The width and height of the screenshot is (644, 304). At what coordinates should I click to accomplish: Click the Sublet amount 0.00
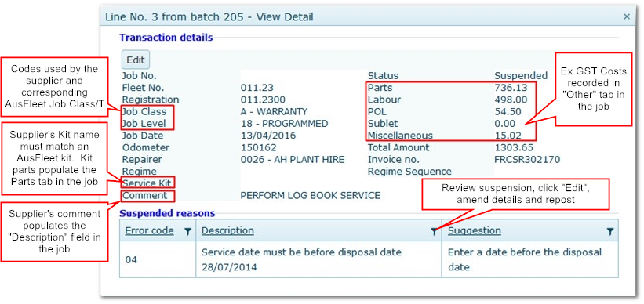(x=505, y=124)
